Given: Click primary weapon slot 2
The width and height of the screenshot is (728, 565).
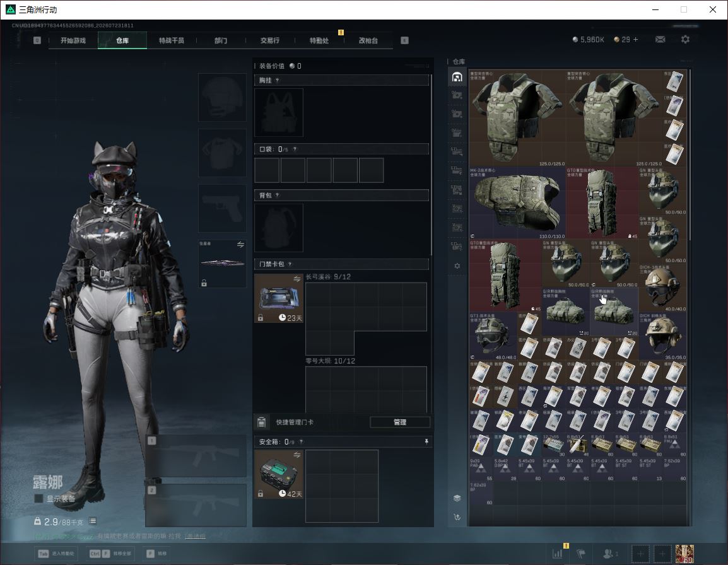Looking at the screenshot, I should [196, 505].
